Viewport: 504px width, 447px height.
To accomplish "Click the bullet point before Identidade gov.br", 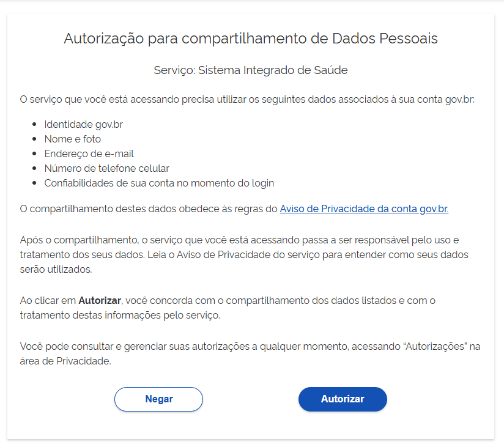I will pyautogui.click(x=34, y=125).
